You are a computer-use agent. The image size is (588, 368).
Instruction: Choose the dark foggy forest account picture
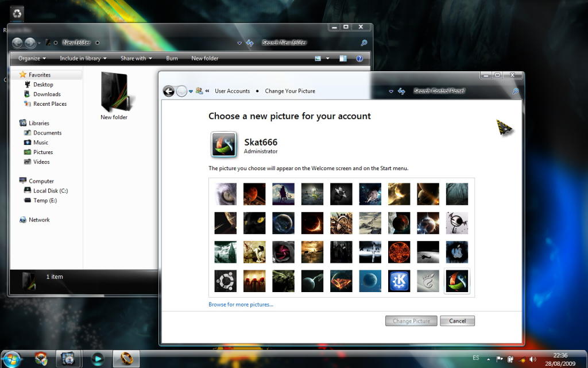[457, 194]
